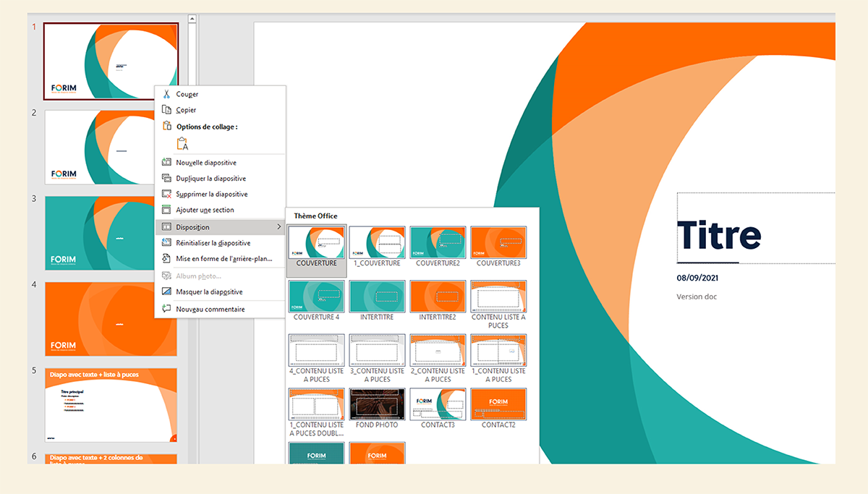This screenshot has width=868, height=494.
Task: Open Mise en forme de l'arrière-plan
Action: coord(221,259)
